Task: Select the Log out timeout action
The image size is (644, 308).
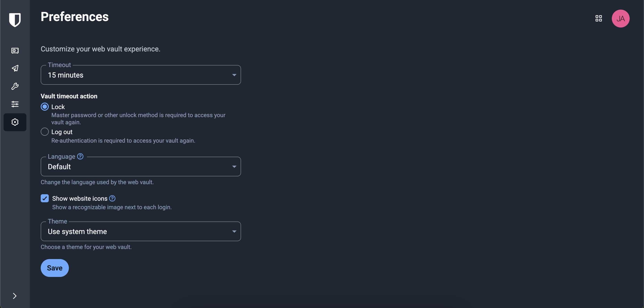Action: click(44, 132)
